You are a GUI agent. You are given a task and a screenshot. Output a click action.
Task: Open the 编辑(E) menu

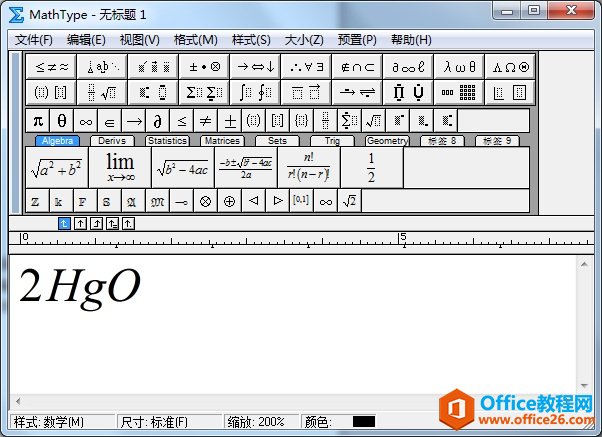coord(86,40)
